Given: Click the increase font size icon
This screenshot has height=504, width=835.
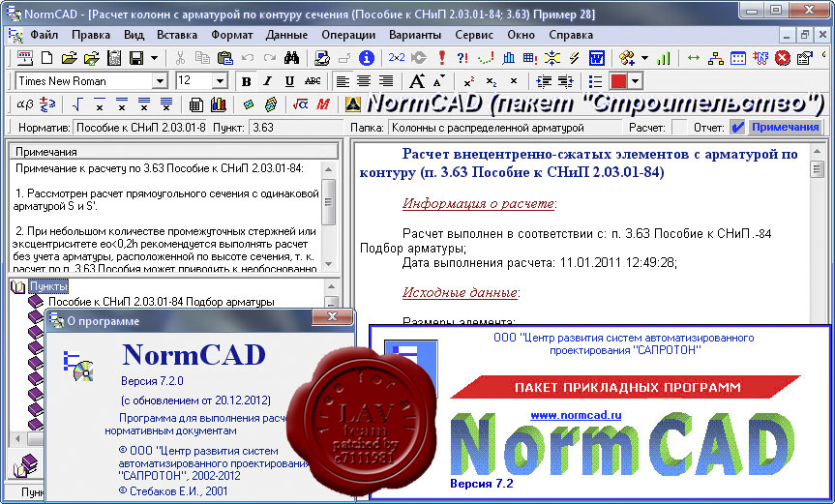Looking at the screenshot, I should (x=416, y=81).
